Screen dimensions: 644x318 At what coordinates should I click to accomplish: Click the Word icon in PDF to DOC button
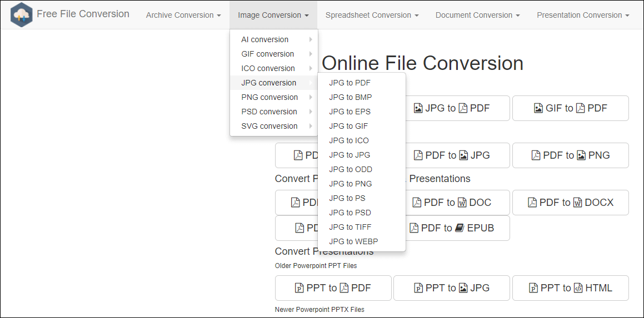coord(462,203)
